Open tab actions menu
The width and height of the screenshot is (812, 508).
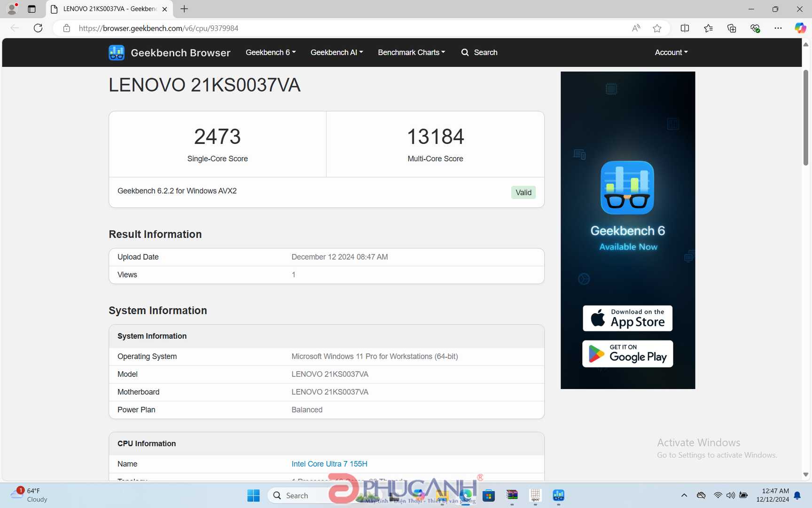coord(31,9)
